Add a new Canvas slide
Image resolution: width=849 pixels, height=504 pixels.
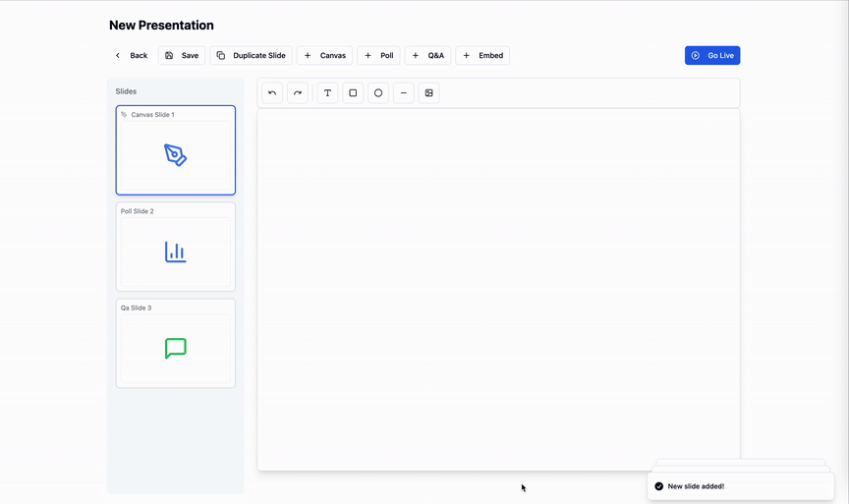325,55
